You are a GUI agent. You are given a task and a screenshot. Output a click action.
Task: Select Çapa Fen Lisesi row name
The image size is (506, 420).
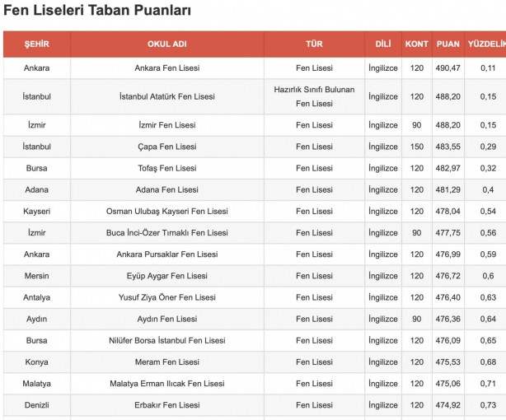[x=166, y=147]
